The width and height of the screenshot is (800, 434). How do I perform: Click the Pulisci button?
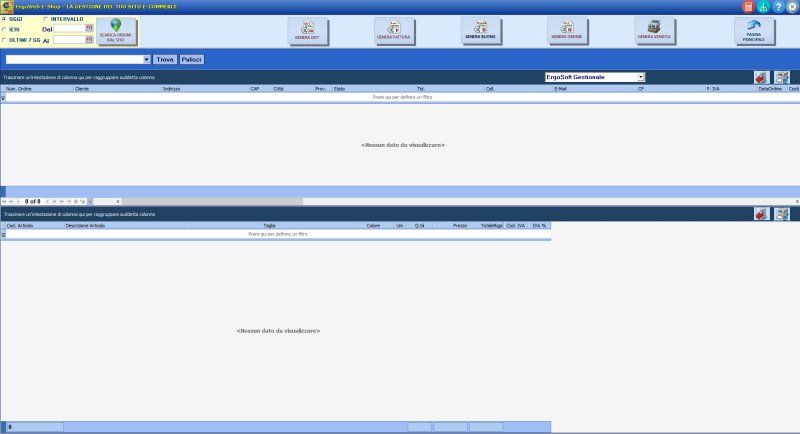click(x=191, y=60)
